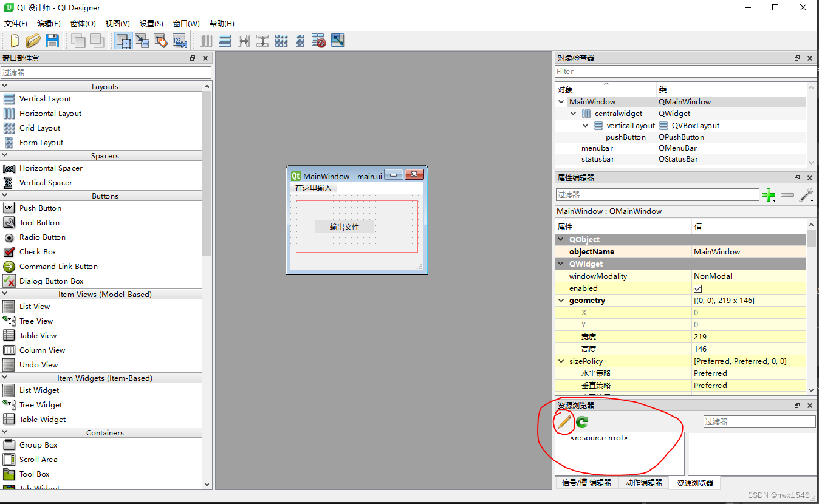
Task: Collapse the Layouts category in widget box
Action: tap(4, 86)
